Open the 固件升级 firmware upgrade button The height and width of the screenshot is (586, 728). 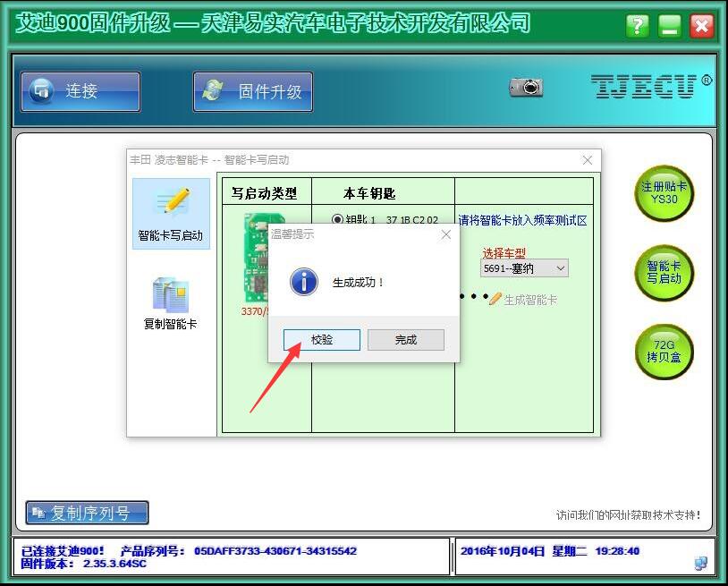253,91
